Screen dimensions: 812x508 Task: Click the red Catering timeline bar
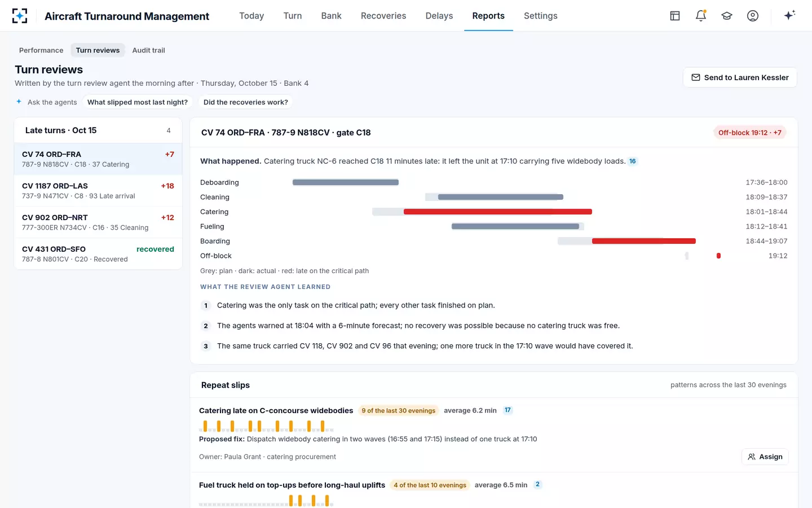[498, 212]
